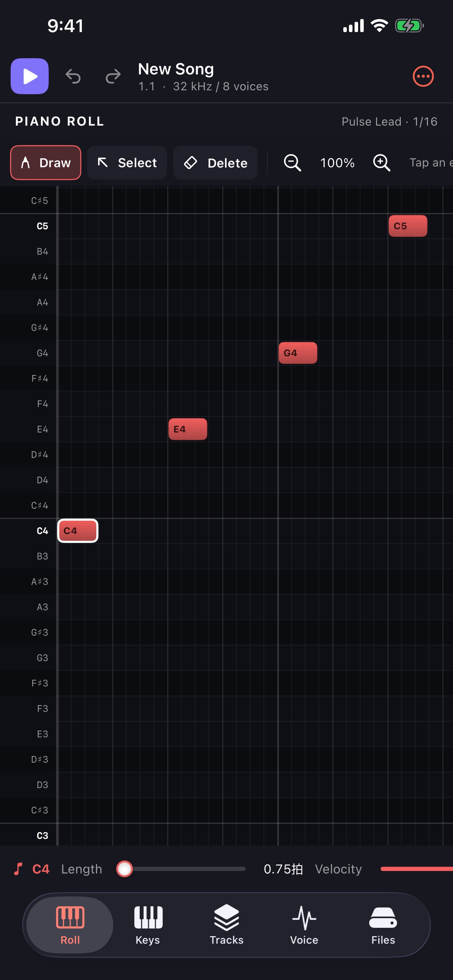This screenshot has width=453, height=980.
Task: Tap the E3 key row label
Action: [42, 734]
